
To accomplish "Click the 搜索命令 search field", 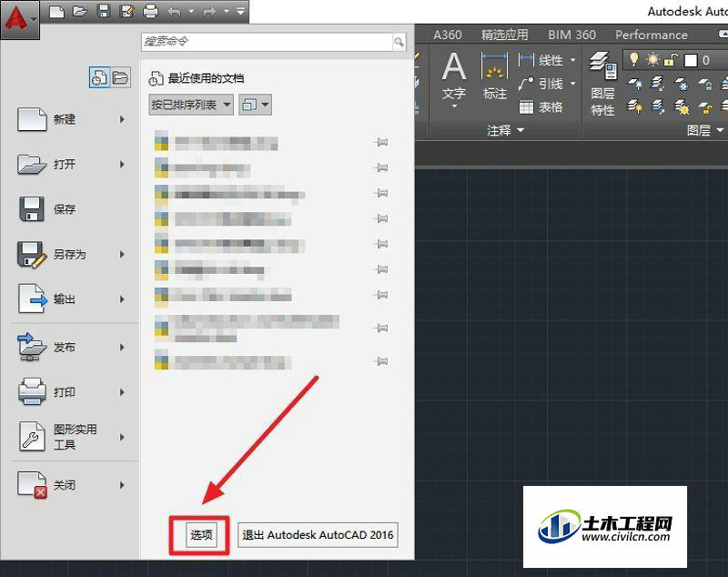I will click(x=267, y=42).
